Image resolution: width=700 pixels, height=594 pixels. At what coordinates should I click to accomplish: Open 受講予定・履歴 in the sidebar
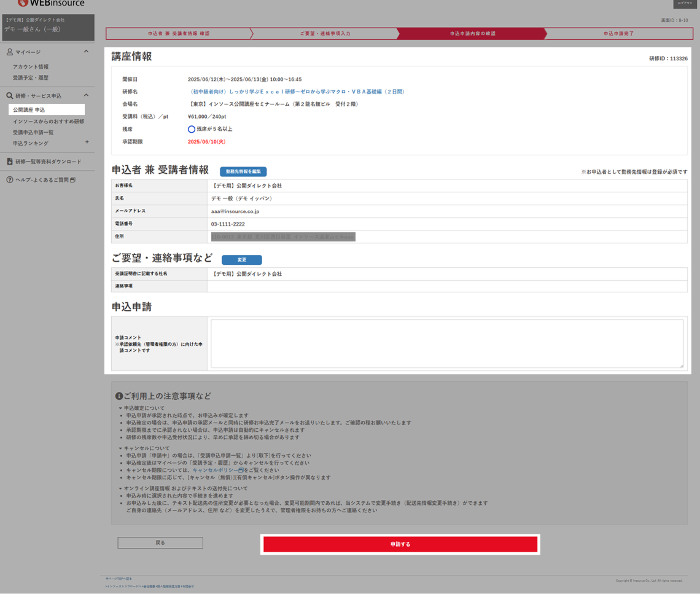[x=30, y=78]
